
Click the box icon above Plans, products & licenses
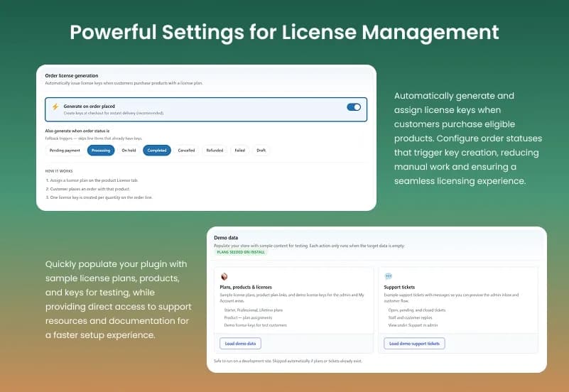coord(224,277)
